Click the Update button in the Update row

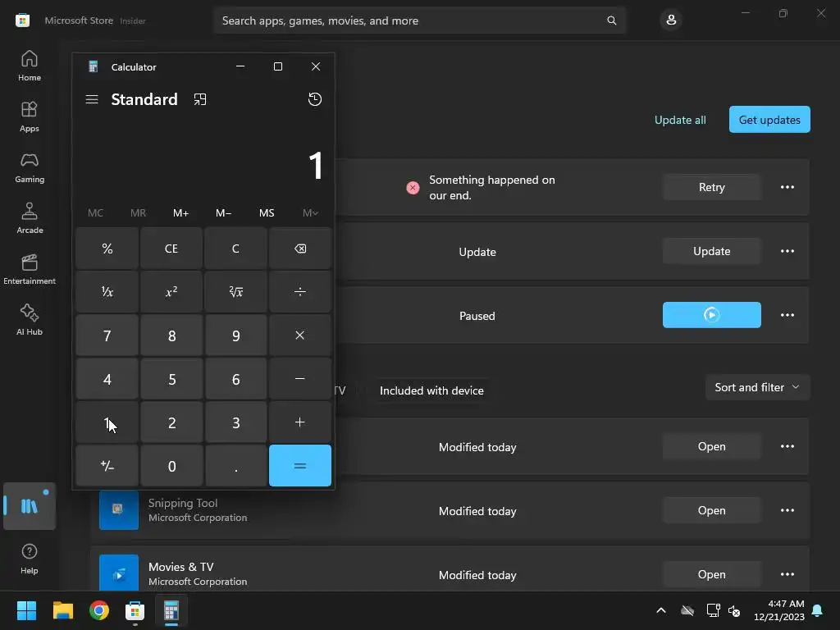pos(711,251)
